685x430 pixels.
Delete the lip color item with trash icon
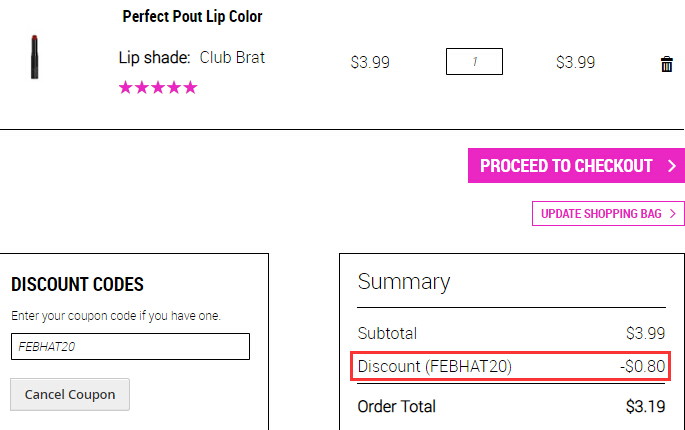pos(667,64)
